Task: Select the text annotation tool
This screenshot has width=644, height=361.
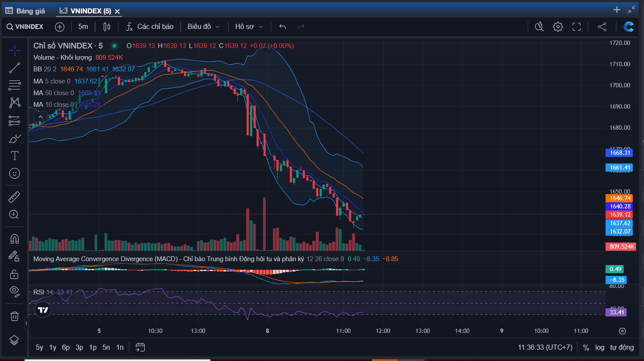Action: pyautogui.click(x=14, y=156)
